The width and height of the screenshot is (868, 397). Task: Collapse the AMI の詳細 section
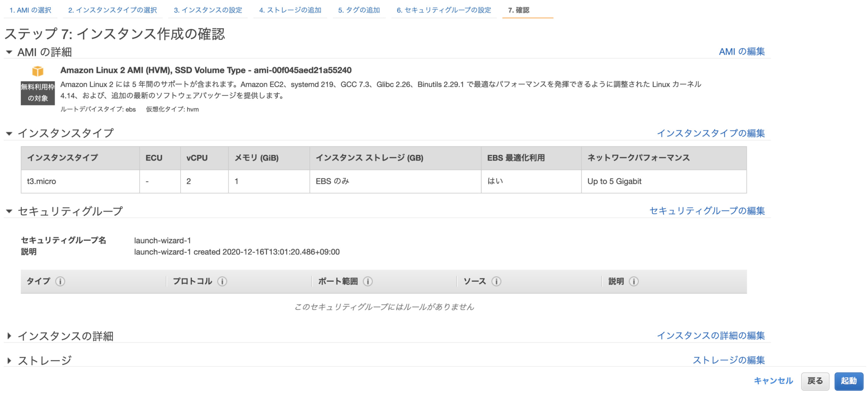click(9, 52)
